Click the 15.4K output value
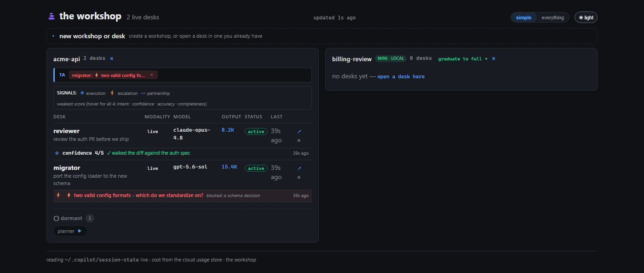Viewport: 644px width, 273px height. pyautogui.click(x=229, y=167)
